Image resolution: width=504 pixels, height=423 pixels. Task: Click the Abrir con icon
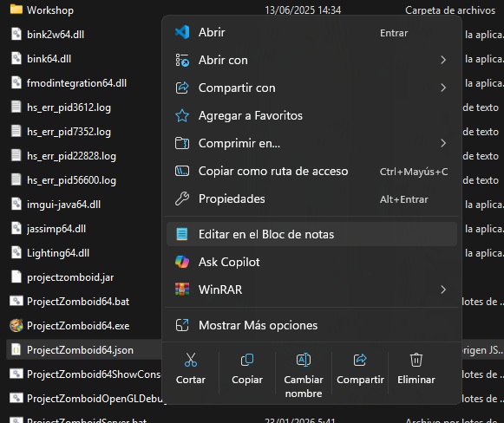pyautogui.click(x=182, y=60)
